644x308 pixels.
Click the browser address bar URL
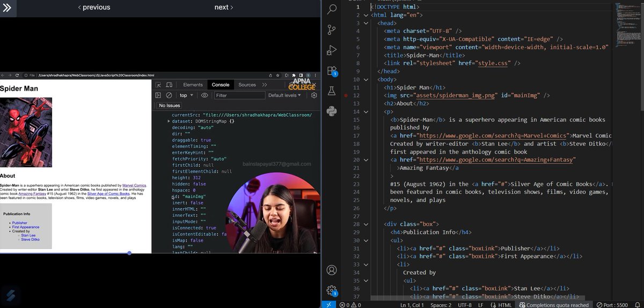click(96, 75)
